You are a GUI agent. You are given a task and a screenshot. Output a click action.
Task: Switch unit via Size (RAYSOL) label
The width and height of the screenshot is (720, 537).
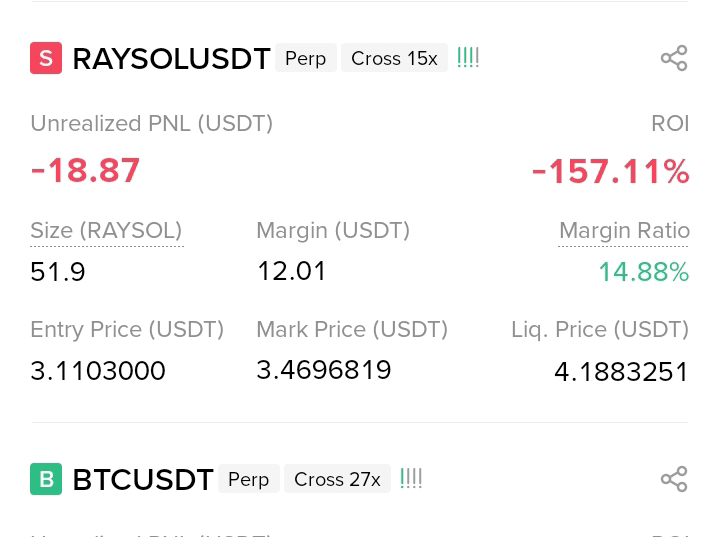tap(107, 231)
